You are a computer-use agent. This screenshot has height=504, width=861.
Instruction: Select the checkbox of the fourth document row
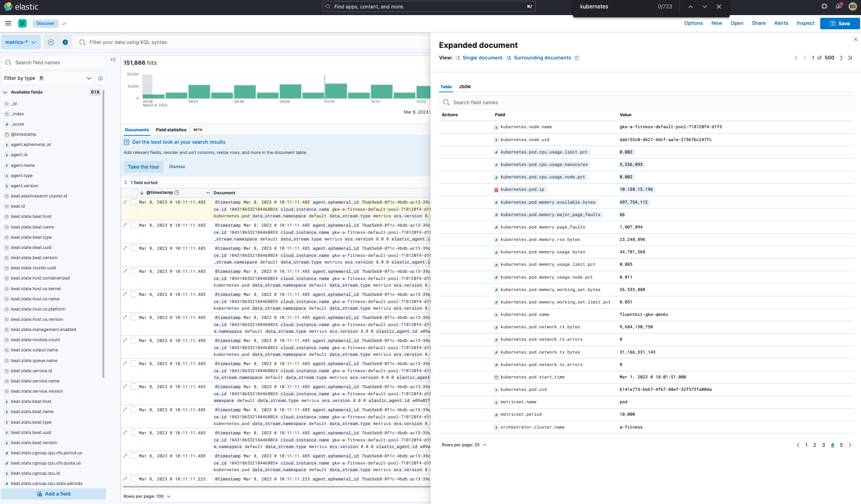(133, 271)
